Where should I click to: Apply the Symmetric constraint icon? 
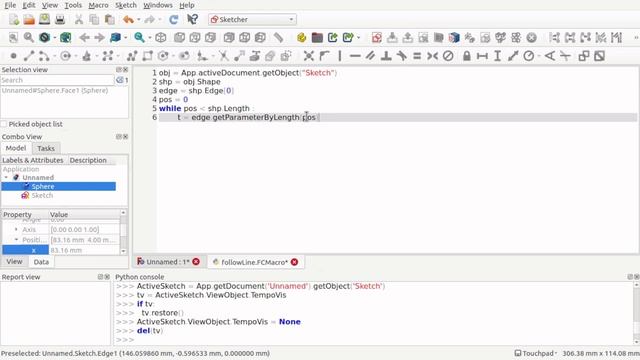pyautogui.click(x=432, y=56)
